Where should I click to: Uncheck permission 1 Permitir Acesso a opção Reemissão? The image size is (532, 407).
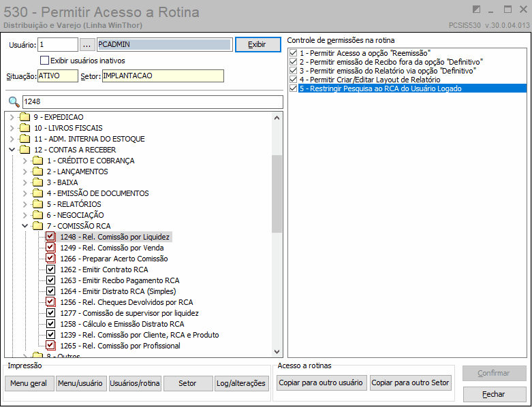(293, 53)
